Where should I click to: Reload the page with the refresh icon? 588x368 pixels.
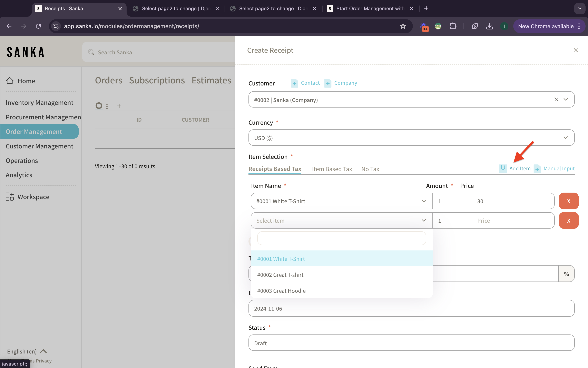(x=38, y=26)
